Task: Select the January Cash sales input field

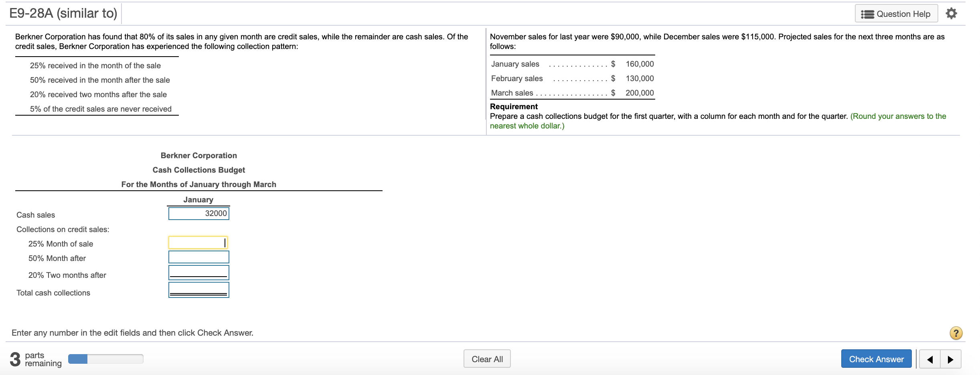Action: (x=199, y=213)
